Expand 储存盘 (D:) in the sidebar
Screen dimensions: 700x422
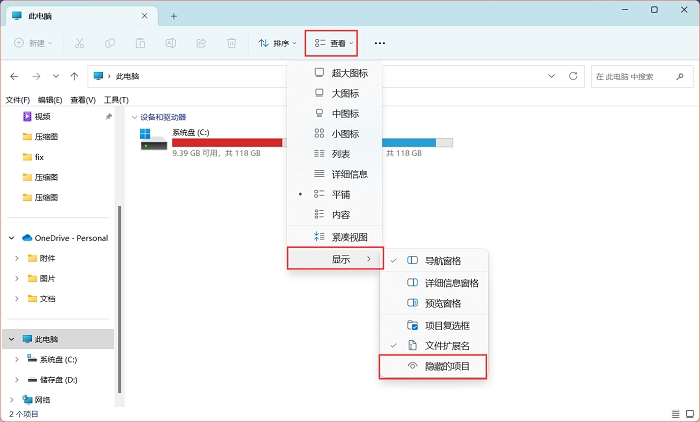pyautogui.click(x=17, y=380)
